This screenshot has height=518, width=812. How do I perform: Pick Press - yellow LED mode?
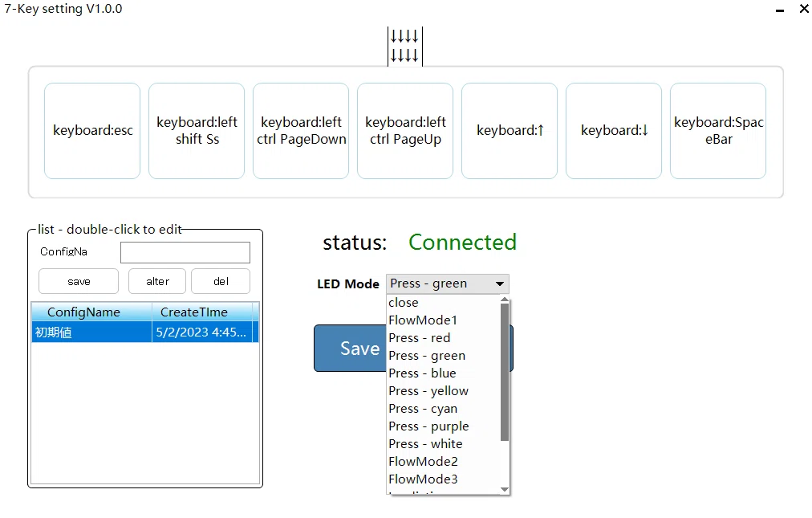[x=445, y=390]
